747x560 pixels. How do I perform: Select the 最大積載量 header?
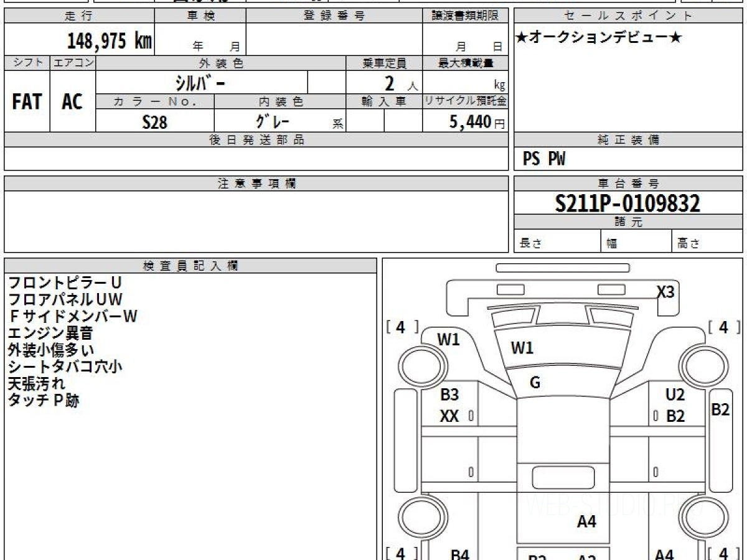click(x=466, y=63)
